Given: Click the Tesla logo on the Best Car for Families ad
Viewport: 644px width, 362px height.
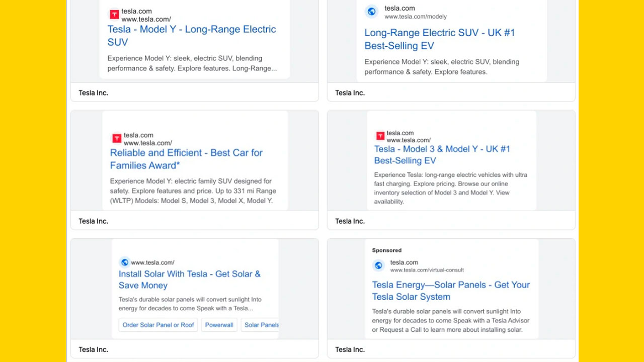Looking at the screenshot, I should pyautogui.click(x=117, y=138).
